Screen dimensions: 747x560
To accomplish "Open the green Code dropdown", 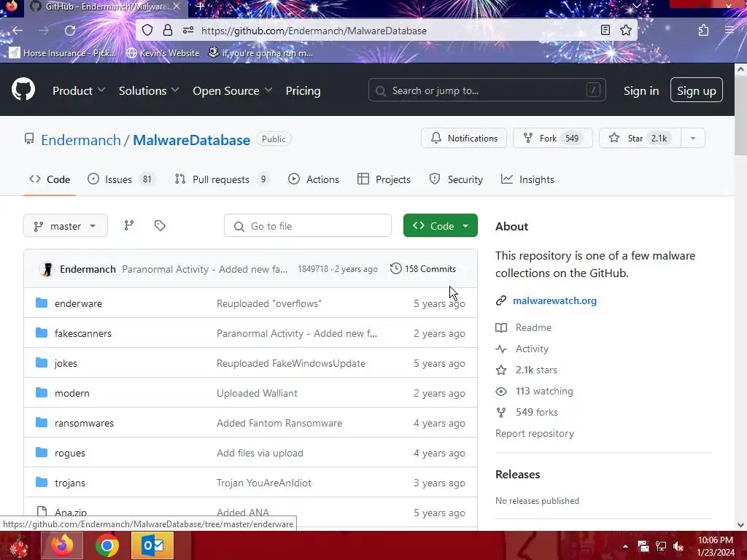I will point(440,226).
